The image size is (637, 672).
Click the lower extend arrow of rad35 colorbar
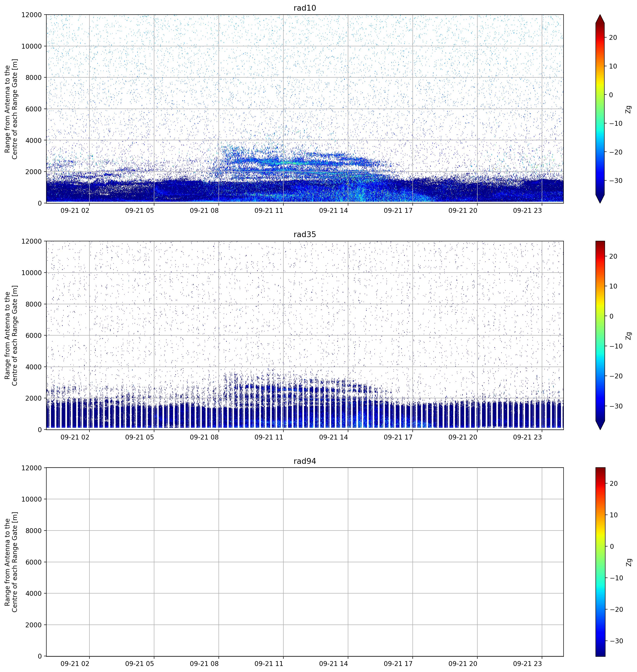pyautogui.click(x=600, y=425)
